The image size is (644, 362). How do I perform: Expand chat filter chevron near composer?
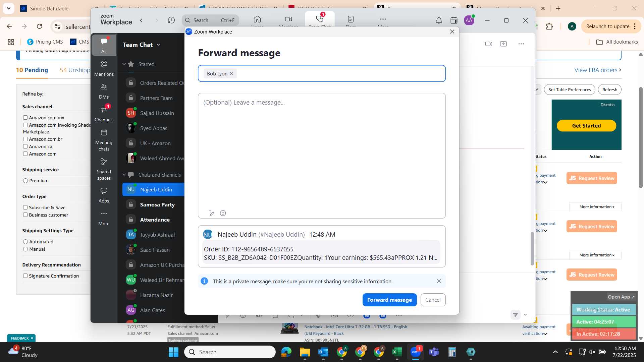coord(525,315)
